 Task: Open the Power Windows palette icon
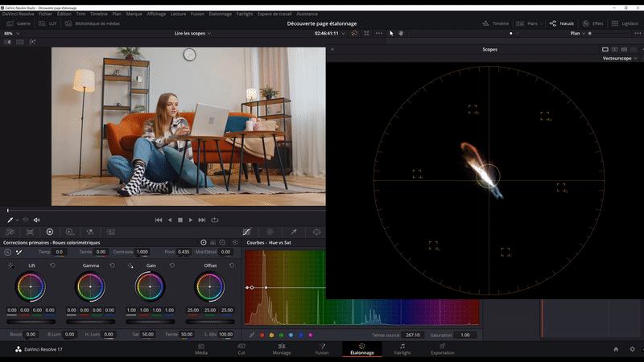tap(316, 232)
